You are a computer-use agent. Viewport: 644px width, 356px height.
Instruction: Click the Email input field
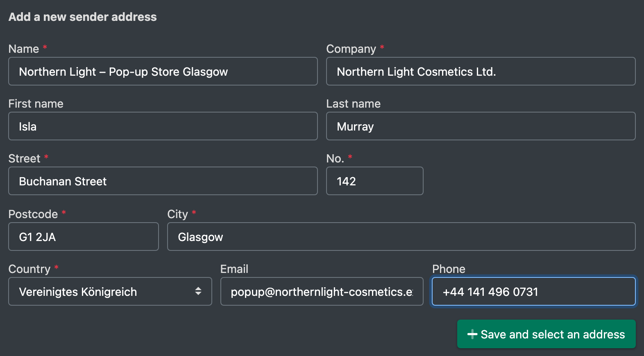(x=322, y=291)
